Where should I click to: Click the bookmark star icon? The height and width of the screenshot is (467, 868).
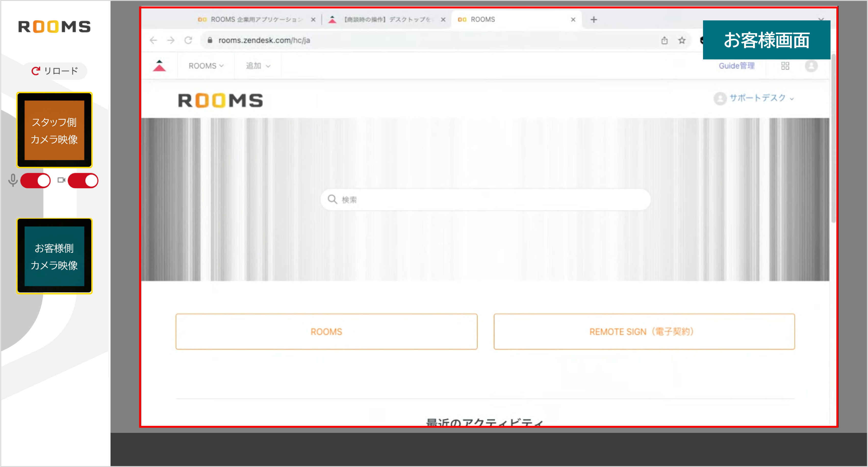682,41
